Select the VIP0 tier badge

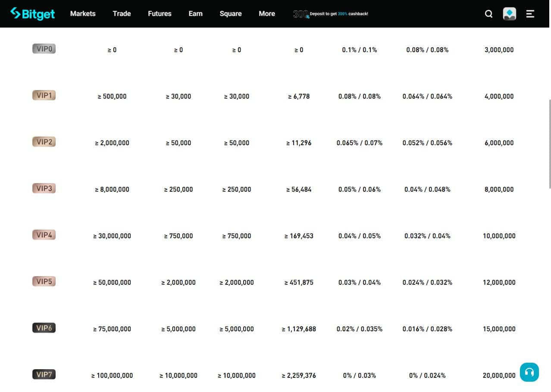(x=44, y=49)
